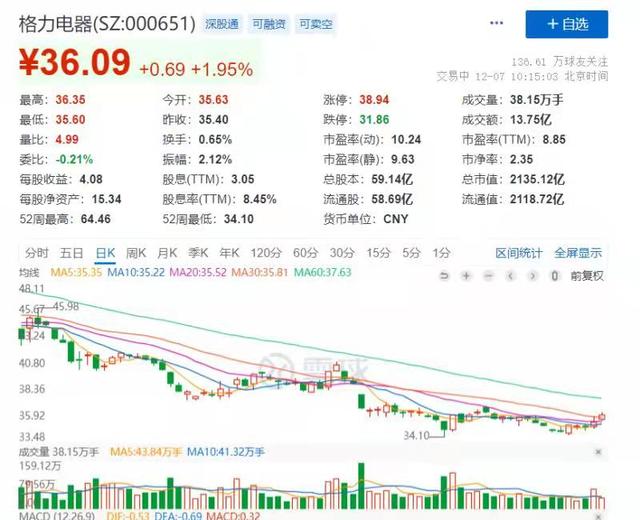
Task: Click the 成交量 value 38.15万手 in stats
Action: pos(537,100)
